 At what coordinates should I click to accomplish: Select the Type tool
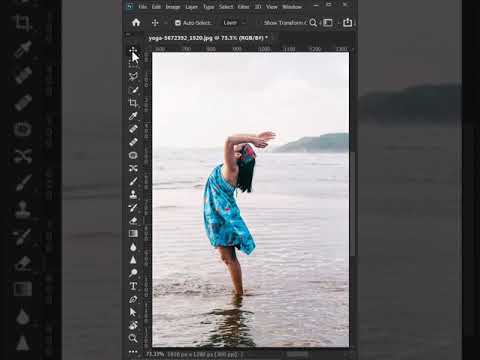[x=133, y=286]
